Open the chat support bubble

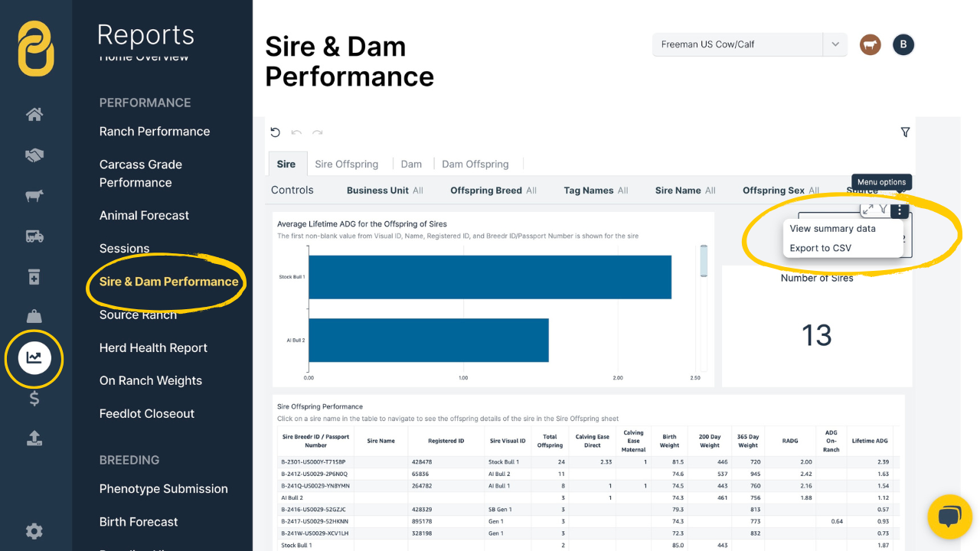tap(949, 517)
